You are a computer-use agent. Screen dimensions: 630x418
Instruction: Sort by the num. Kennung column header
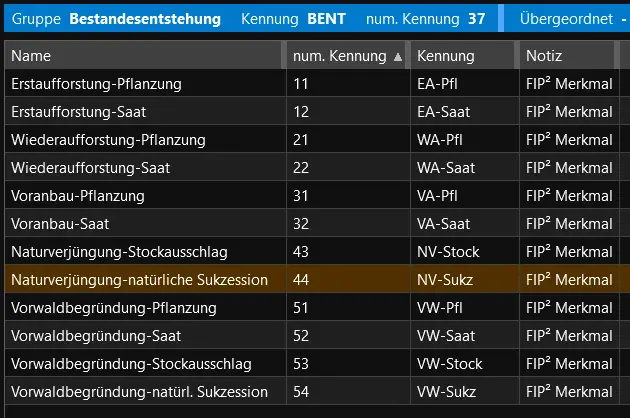click(x=340, y=56)
